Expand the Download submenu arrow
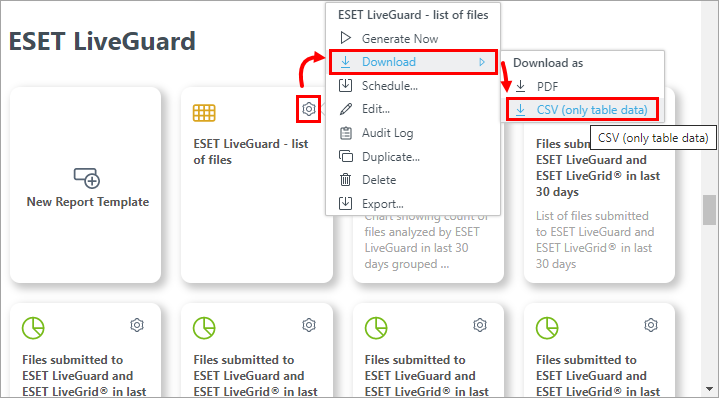The image size is (719, 398). click(482, 62)
